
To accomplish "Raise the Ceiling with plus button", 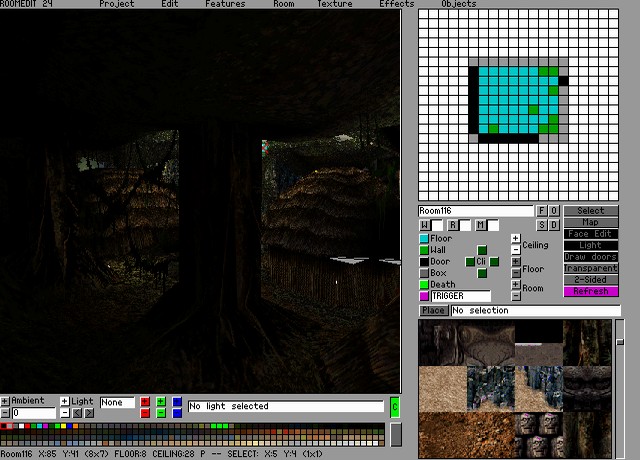I will [x=516, y=239].
